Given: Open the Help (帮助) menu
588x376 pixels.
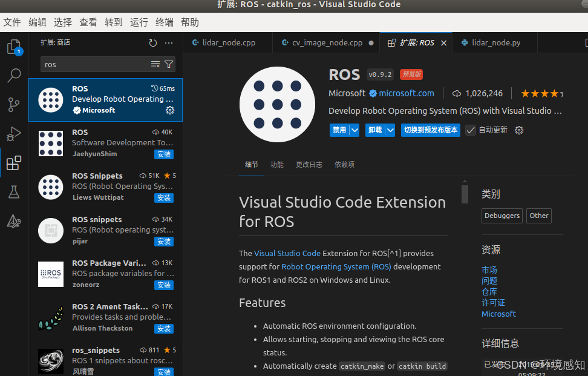Looking at the screenshot, I should coord(190,22).
